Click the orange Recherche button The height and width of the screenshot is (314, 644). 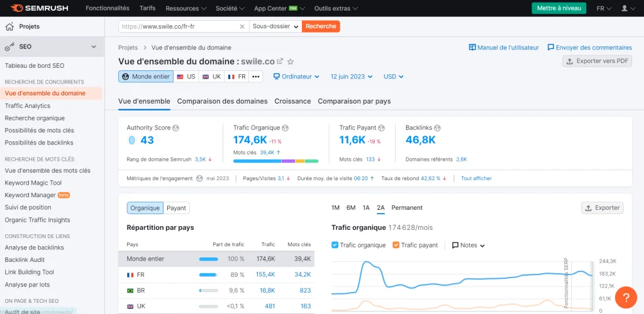321,26
